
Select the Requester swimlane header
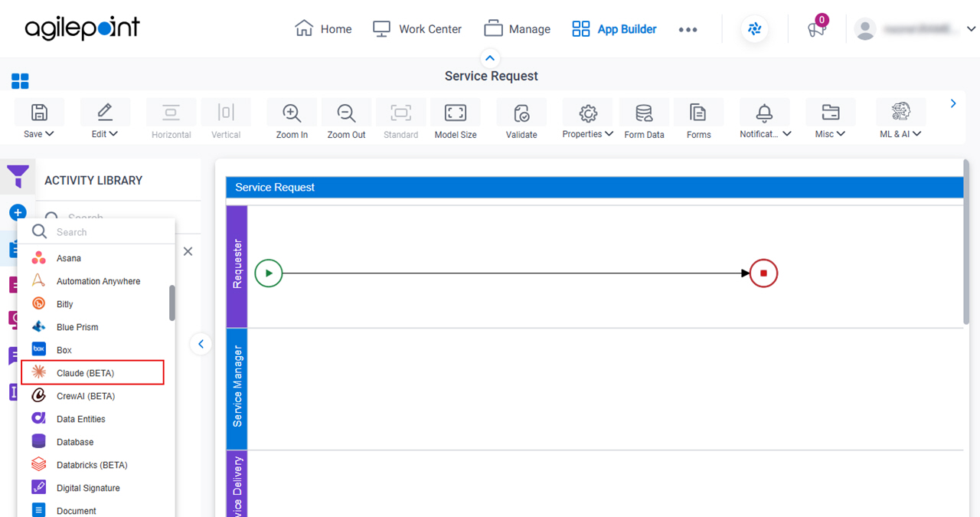tap(237, 266)
